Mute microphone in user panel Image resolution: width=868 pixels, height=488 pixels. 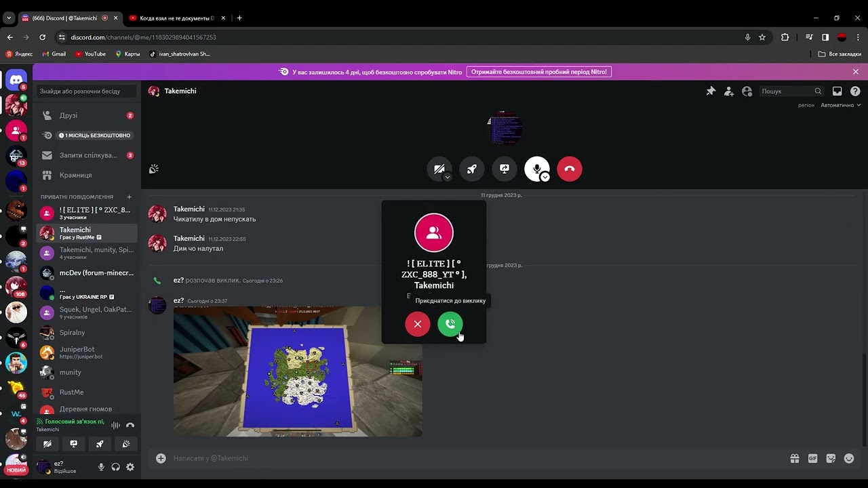[x=101, y=467]
